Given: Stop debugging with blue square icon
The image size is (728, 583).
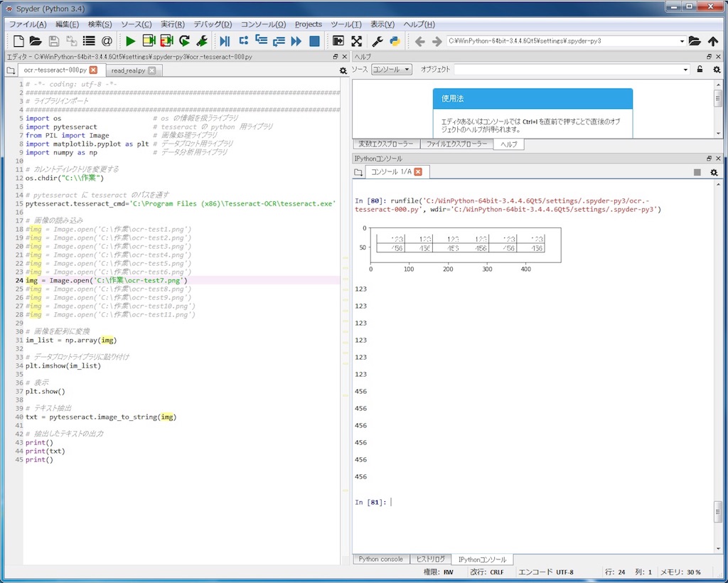Looking at the screenshot, I should tap(314, 41).
